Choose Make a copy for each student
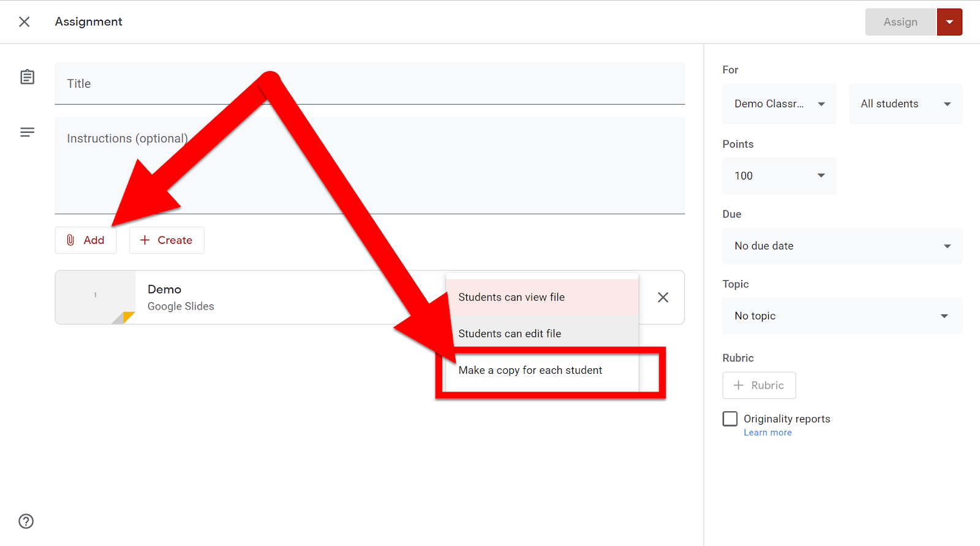Viewport: 980px width, 546px height. point(542,370)
